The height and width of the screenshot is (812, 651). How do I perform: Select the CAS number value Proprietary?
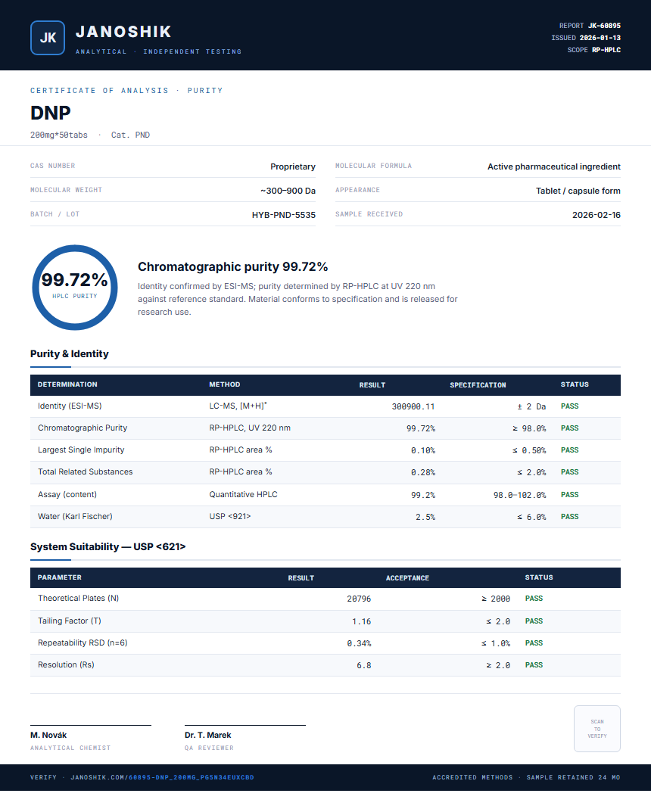click(x=293, y=166)
